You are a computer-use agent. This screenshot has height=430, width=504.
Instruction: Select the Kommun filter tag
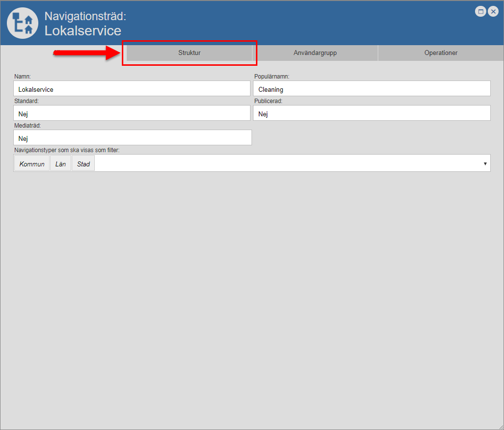(x=32, y=164)
